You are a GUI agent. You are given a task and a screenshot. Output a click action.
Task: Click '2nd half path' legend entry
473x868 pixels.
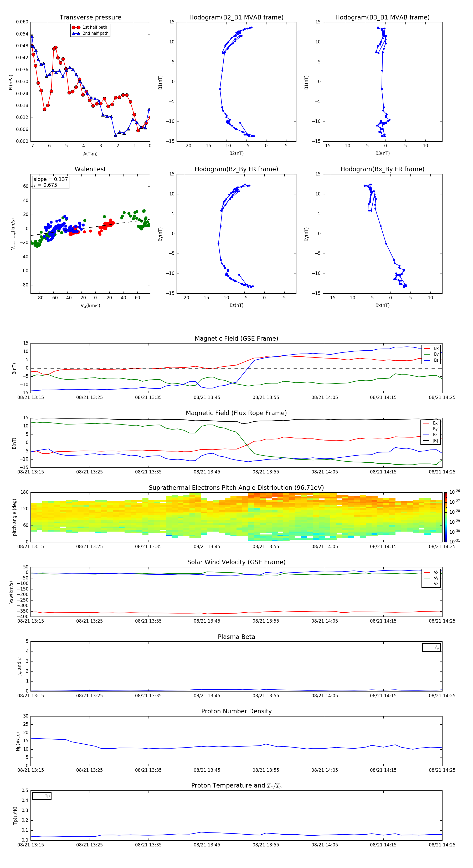pos(90,33)
